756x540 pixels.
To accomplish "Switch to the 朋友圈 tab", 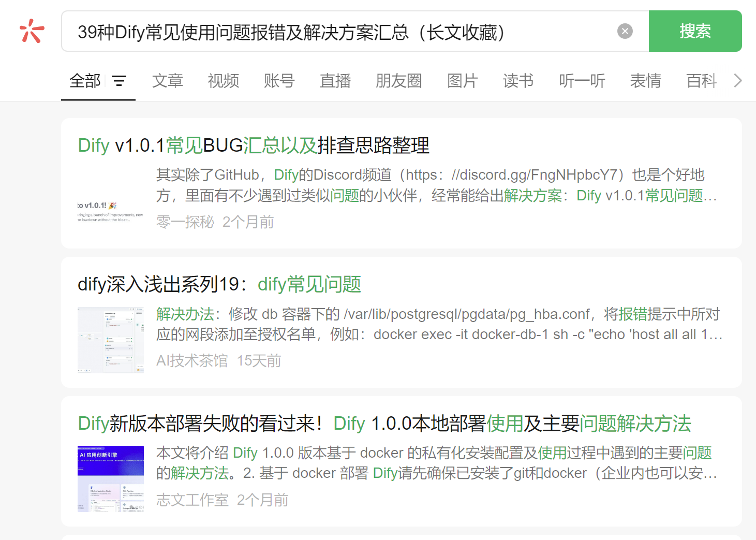I will click(399, 81).
